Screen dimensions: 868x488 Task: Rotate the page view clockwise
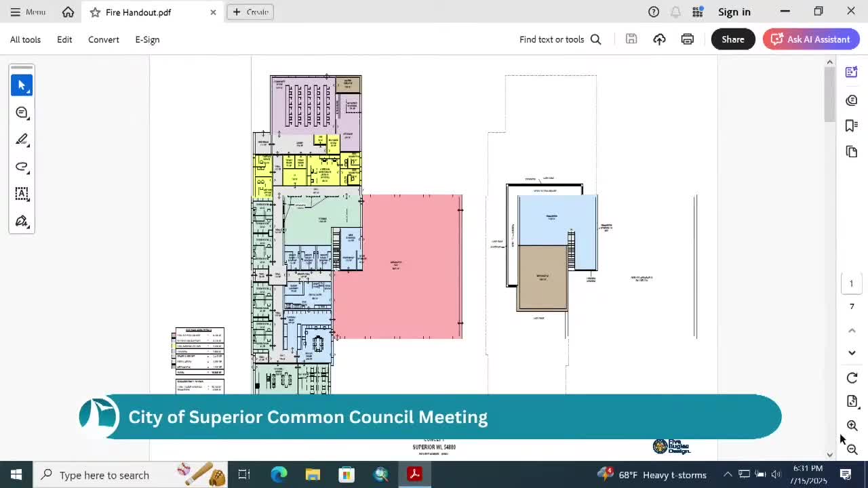pos(852,378)
